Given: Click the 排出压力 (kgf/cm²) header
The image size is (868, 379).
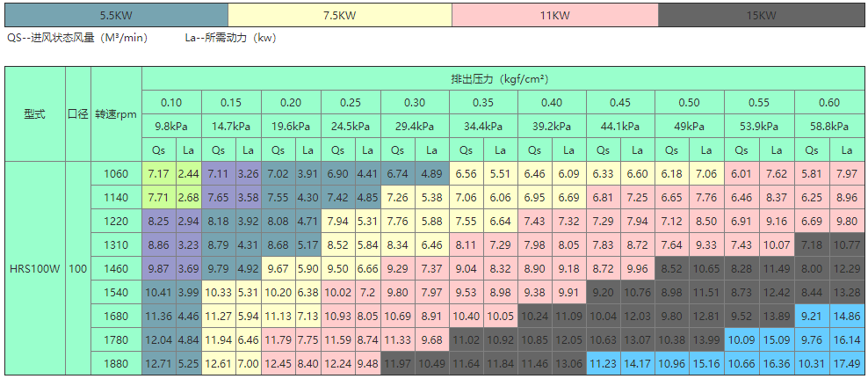Looking at the screenshot, I should coord(500,79).
